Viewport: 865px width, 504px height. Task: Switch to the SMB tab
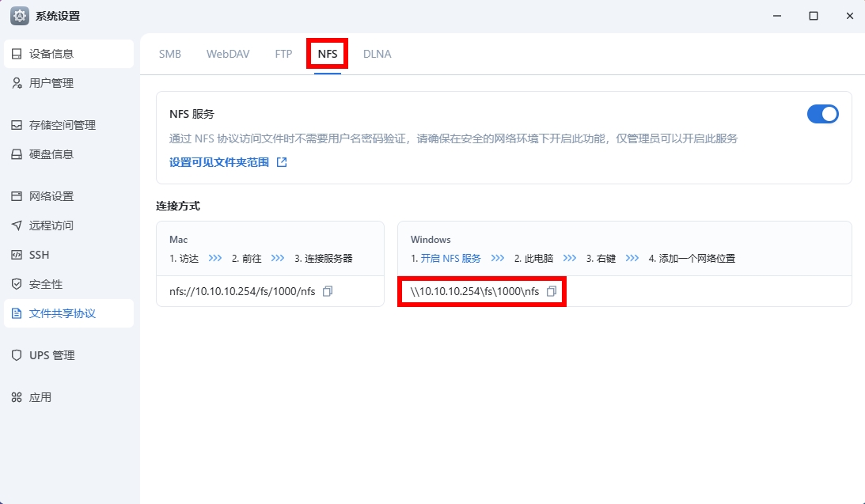point(169,54)
